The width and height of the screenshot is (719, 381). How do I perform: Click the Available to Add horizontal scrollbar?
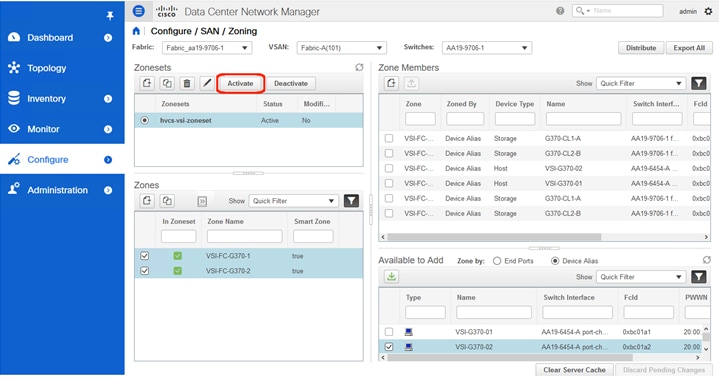509,357
